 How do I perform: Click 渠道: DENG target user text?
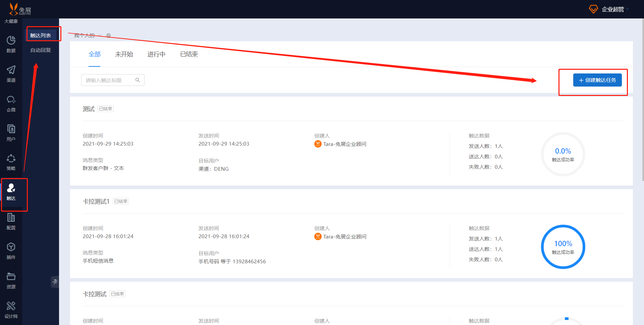coord(214,169)
